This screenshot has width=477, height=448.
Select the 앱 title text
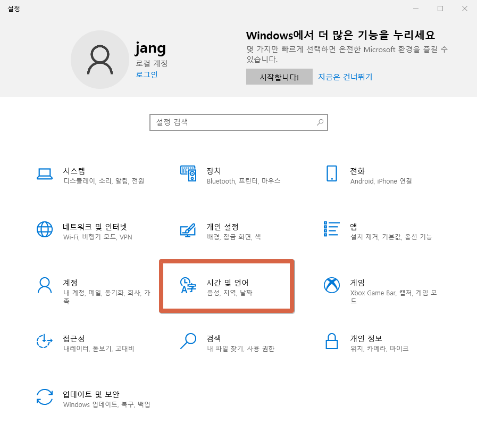tap(354, 227)
